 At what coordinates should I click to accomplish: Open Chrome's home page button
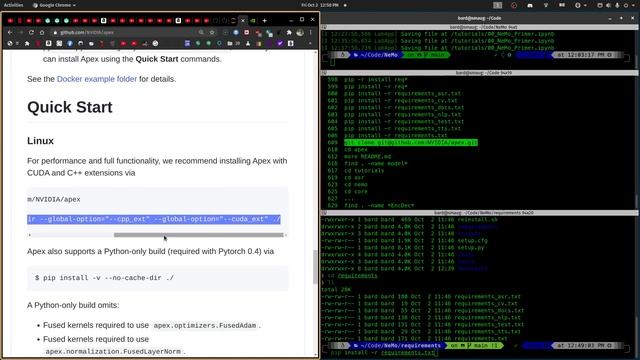(42, 32)
